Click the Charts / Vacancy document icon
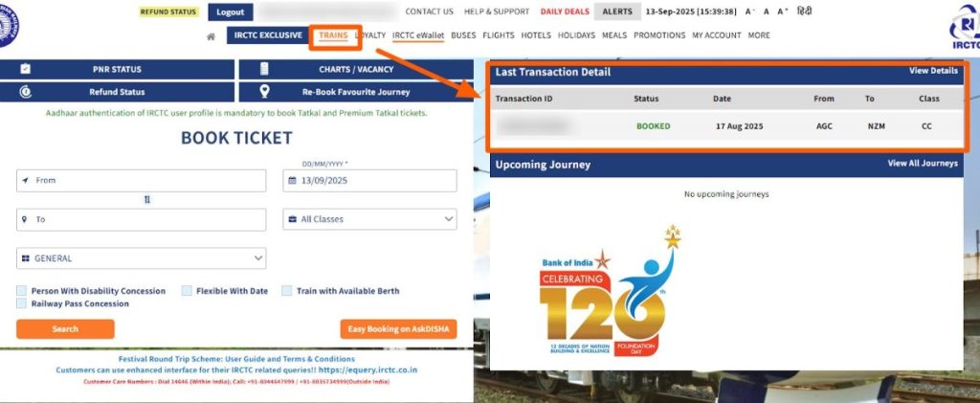The height and width of the screenshot is (403, 980). tap(264, 69)
